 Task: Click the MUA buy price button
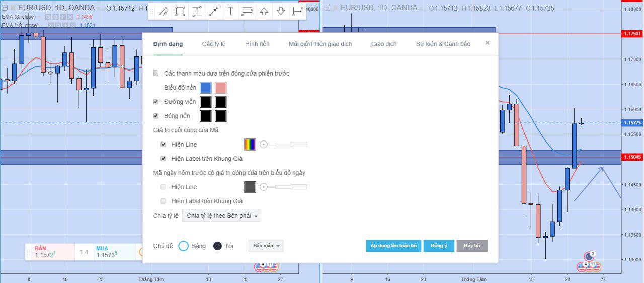[x=115, y=252]
